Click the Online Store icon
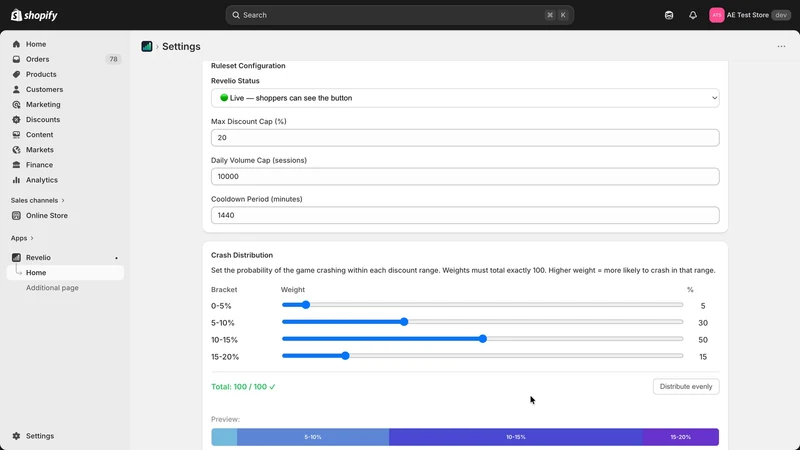The width and height of the screenshot is (800, 450). pos(16,215)
